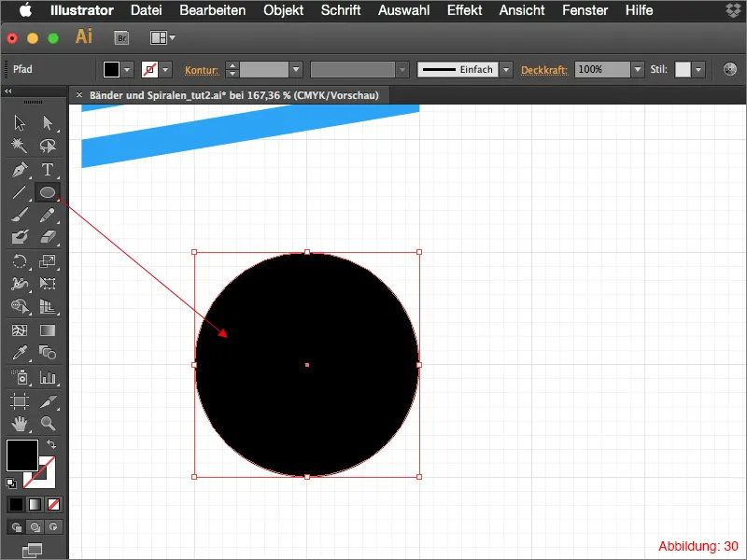Swap fill and stroke colors

(x=51, y=443)
